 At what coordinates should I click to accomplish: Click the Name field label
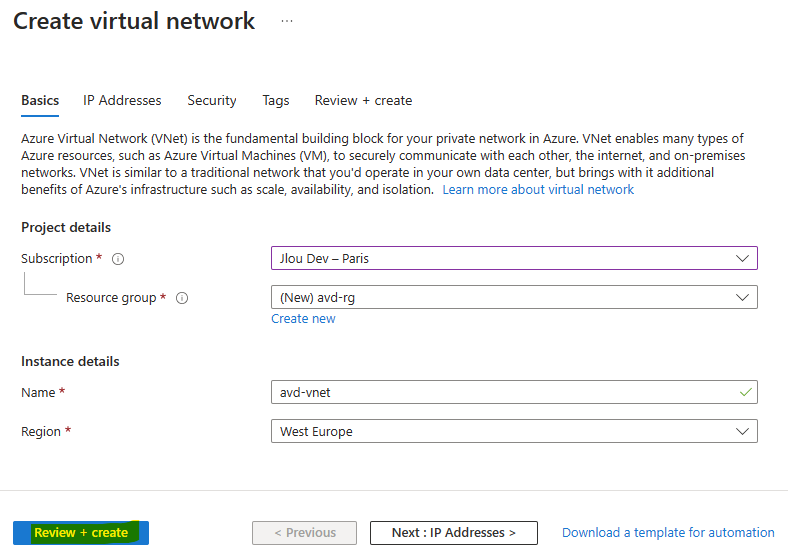click(38, 393)
